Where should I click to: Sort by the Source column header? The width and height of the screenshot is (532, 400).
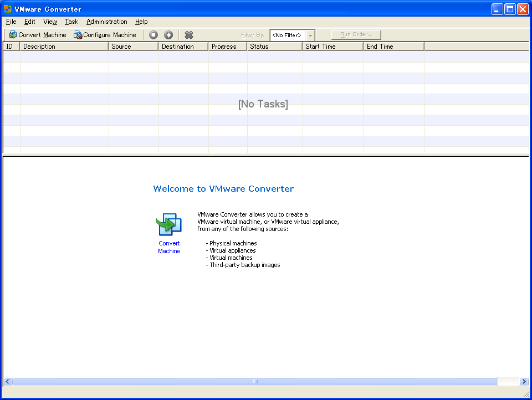[134, 47]
